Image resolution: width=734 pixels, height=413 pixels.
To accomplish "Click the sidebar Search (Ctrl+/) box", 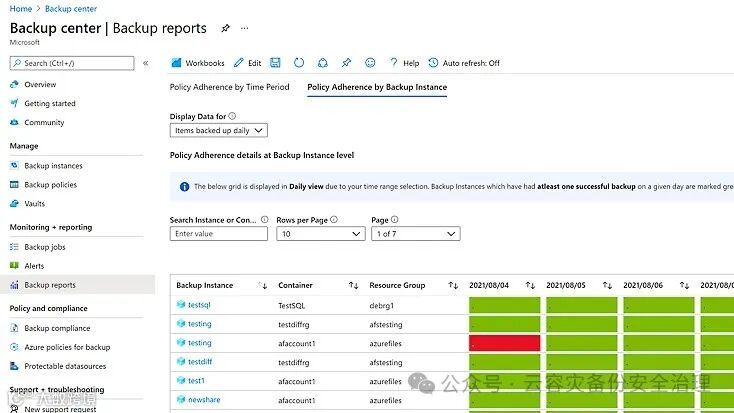I will coord(72,63).
